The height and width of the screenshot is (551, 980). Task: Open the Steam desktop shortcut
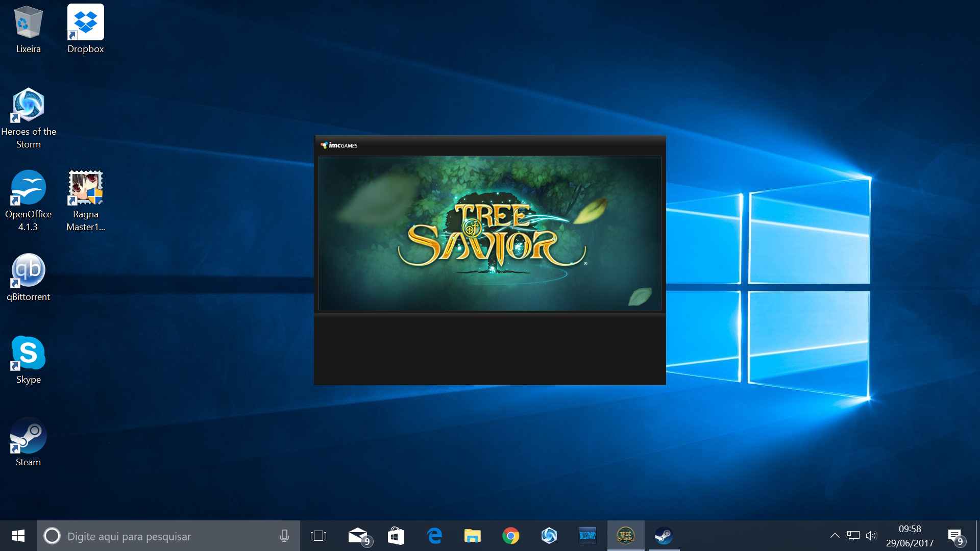28,436
